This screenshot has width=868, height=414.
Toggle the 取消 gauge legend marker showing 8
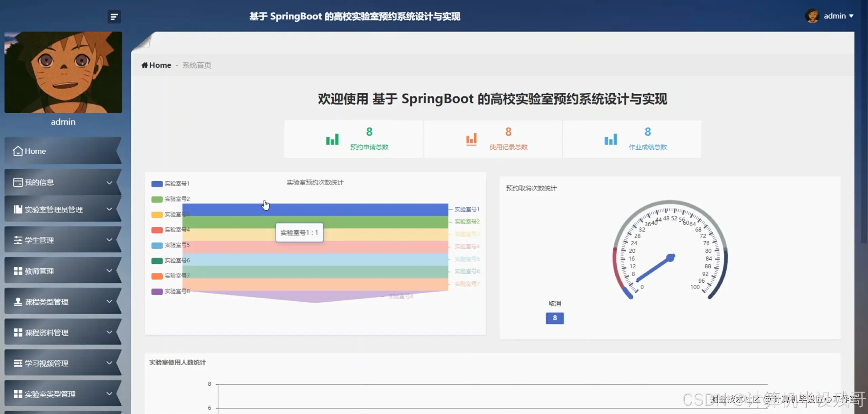pyautogui.click(x=554, y=318)
